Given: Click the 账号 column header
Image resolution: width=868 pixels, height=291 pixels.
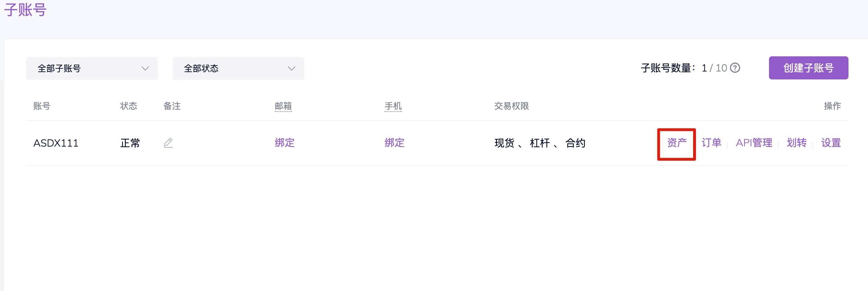Looking at the screenshot, I should click(x=42, y=106).
